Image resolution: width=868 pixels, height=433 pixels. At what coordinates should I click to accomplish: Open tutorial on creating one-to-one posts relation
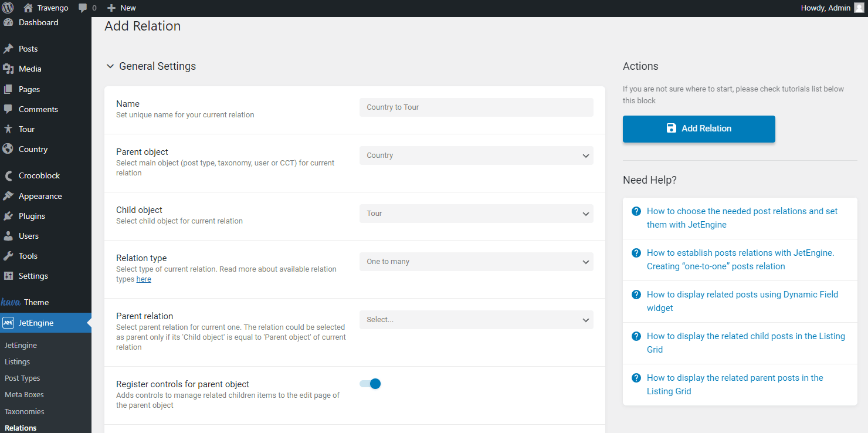click(x=741, y=259)
